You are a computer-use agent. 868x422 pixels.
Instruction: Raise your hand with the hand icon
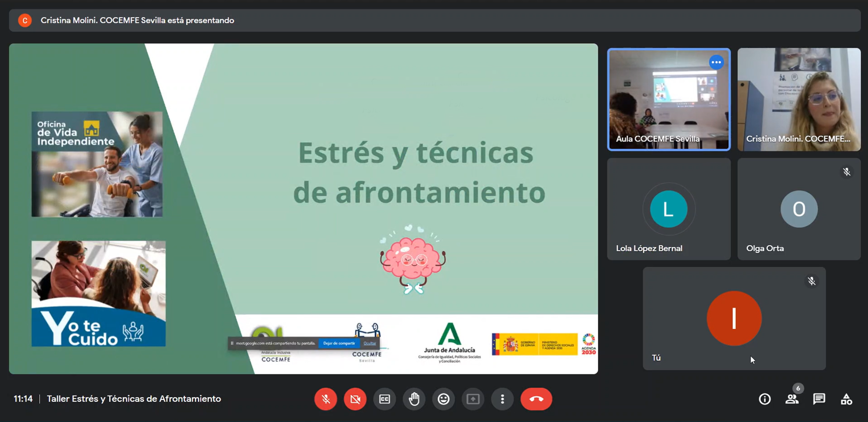[x=414, y=399]
